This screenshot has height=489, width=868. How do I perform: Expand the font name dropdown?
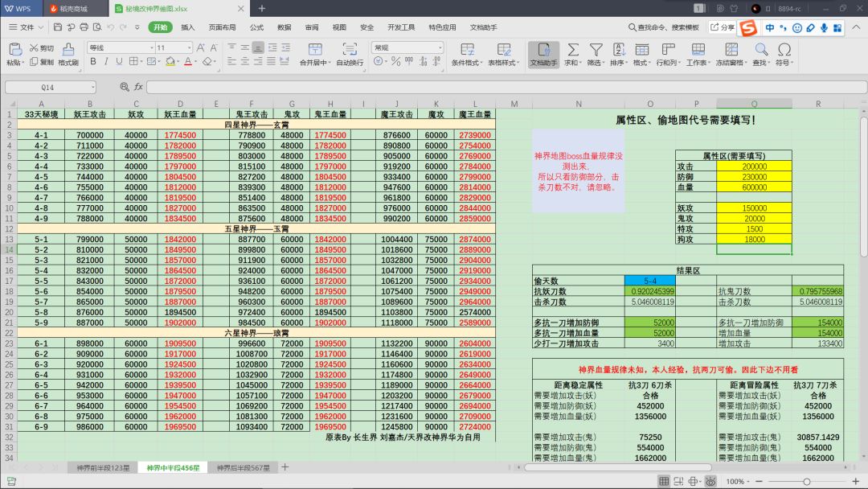click(x=152, y=47)
